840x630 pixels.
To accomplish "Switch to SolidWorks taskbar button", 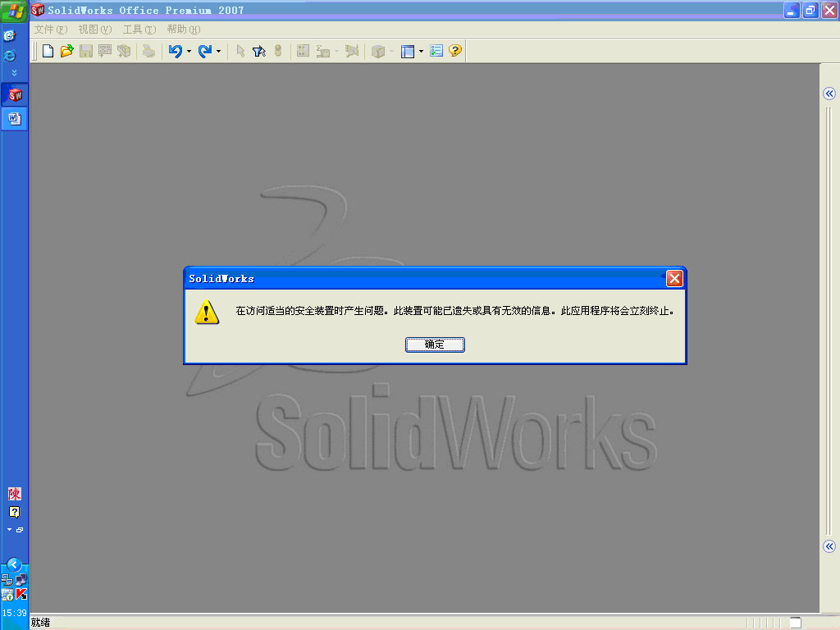I will tap(15, 95).
